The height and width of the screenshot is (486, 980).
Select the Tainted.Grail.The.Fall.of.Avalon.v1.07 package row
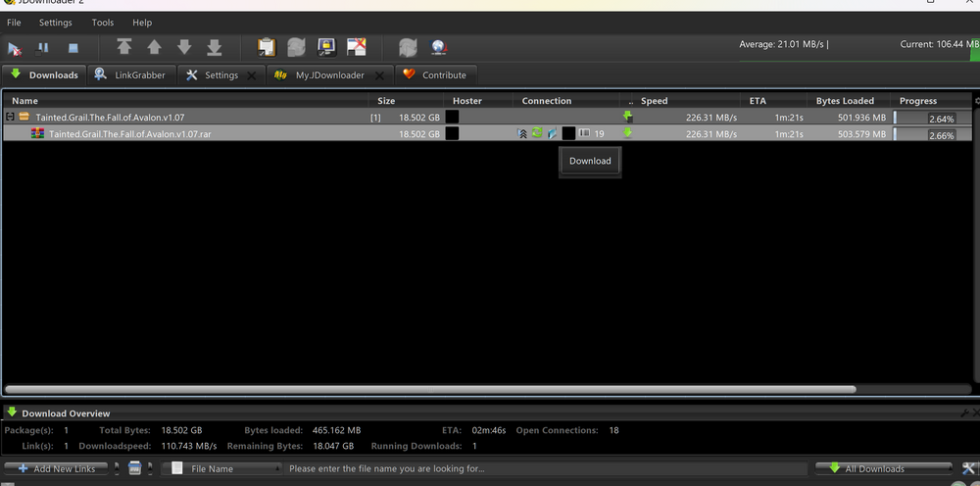(x=487, y=117)
